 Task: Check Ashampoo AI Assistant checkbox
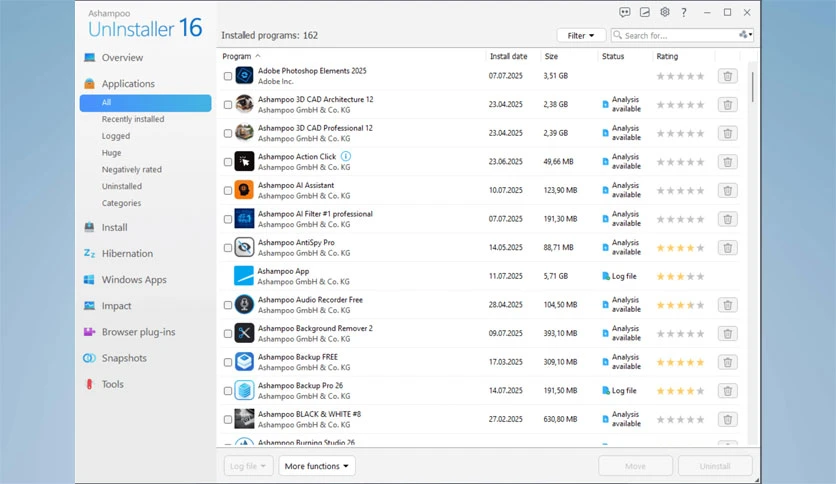(228, 191)
